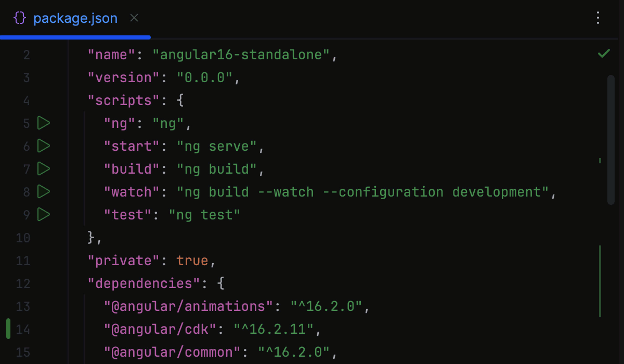The height and width of the screenshot is (364, 624).
Task: Open the editor options three-dot menu
Action: [x=597, y=18]
